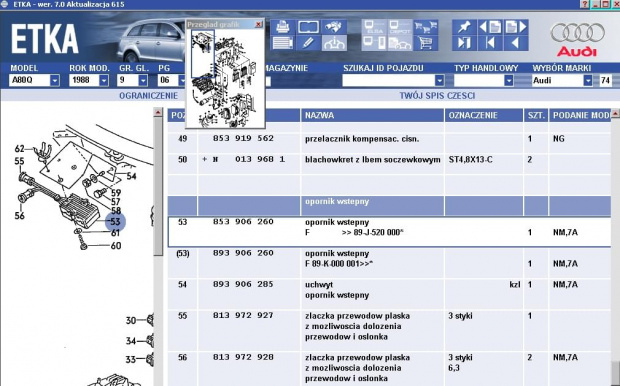Select the pencil edit icon
Image resolution: width=620 pixels, height=386 pixels.
pyautogui.click(x=308, y=43)
